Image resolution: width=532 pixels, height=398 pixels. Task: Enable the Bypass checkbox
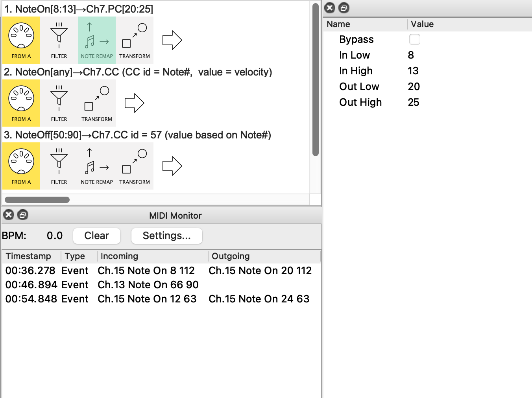(x=414, y=39)
